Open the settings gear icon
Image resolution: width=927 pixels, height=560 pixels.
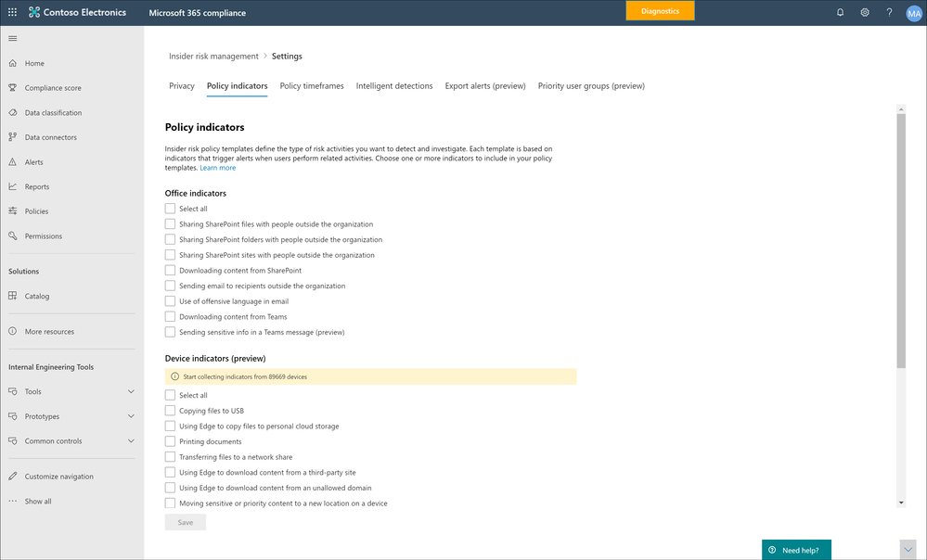point(865,12)
